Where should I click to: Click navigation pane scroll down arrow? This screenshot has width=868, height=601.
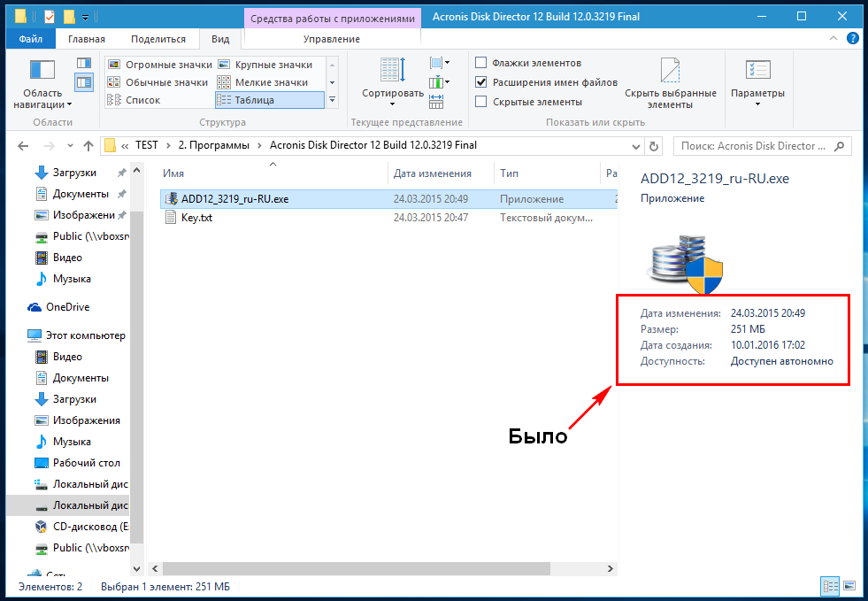point(137,568)
